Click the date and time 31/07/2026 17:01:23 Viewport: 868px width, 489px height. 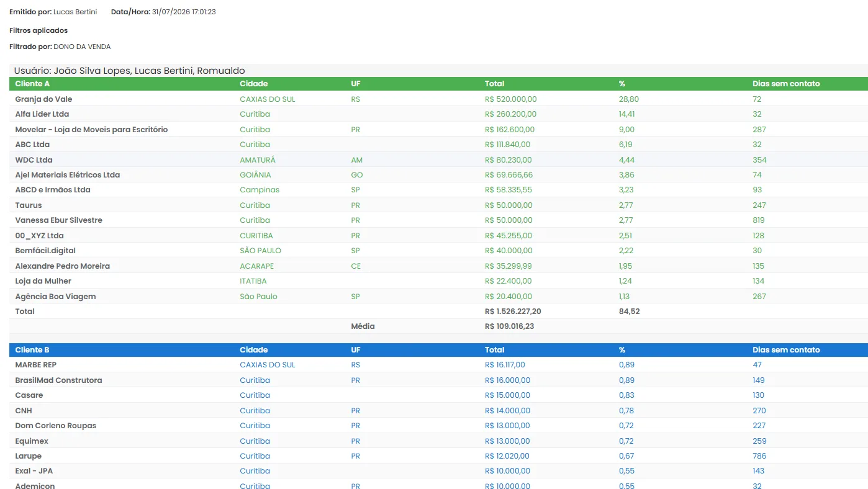[x=184, y=12]
